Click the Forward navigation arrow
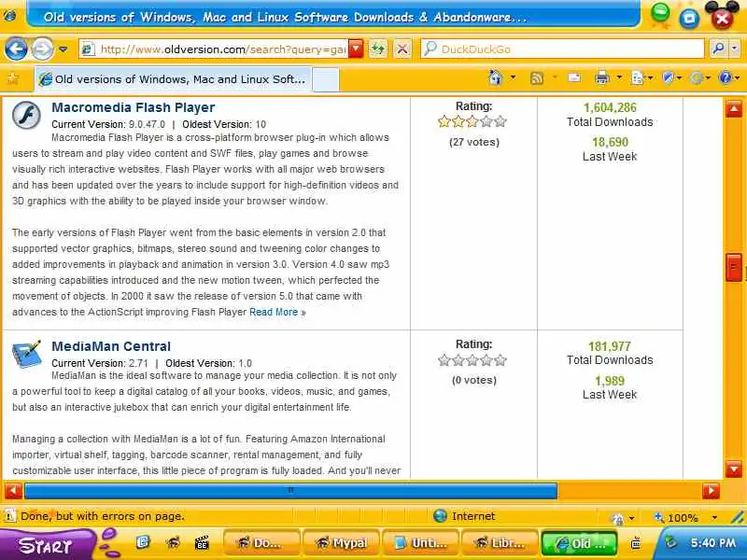747x560 pixels. point(42,49)
